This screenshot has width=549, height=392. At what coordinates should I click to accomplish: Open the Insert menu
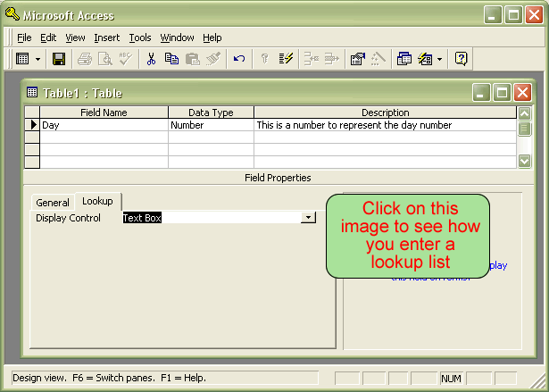click(x=107, y=38)
